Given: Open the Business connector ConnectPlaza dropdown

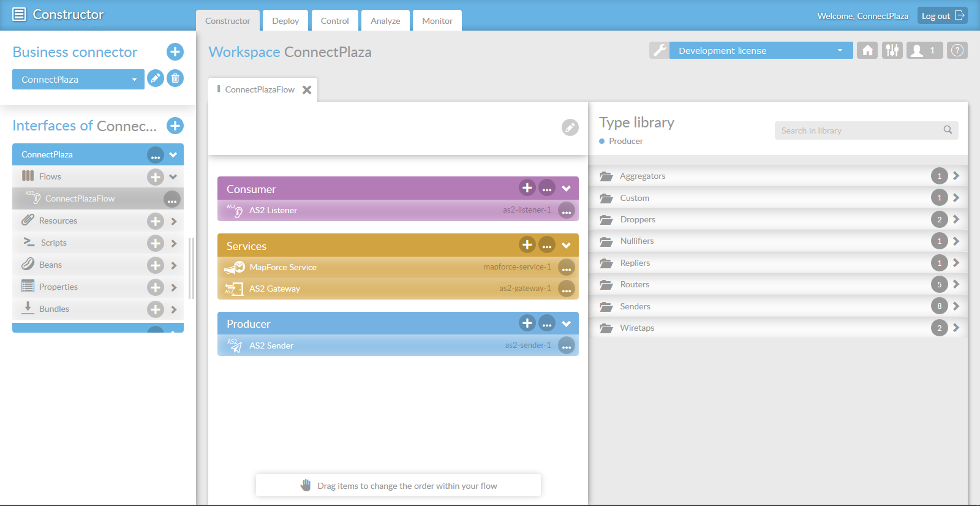Looking at the screenshot, I should pyautogui.click(x=78, y=79).
